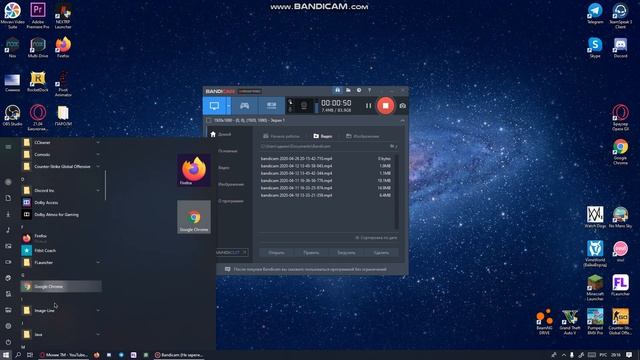640x360 pixels.
Task: Open Video settings in Bandicam's sidebar
Action: (224, 168)
